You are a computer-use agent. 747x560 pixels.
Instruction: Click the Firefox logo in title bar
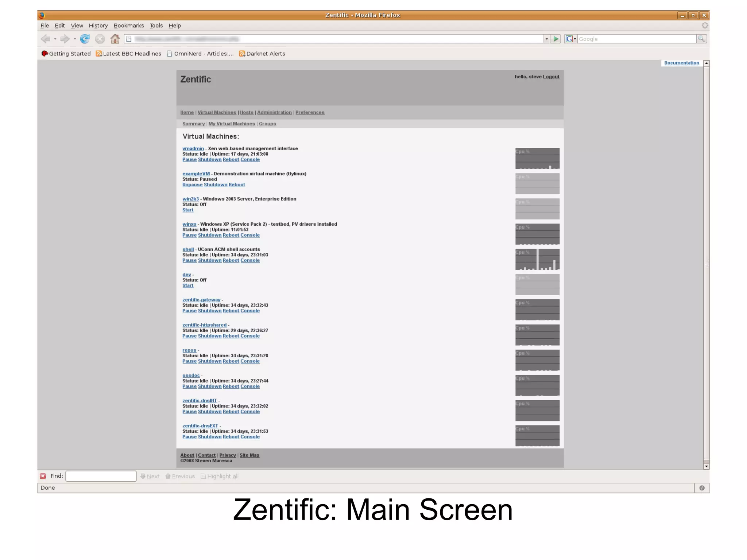(x=42, y=15)
